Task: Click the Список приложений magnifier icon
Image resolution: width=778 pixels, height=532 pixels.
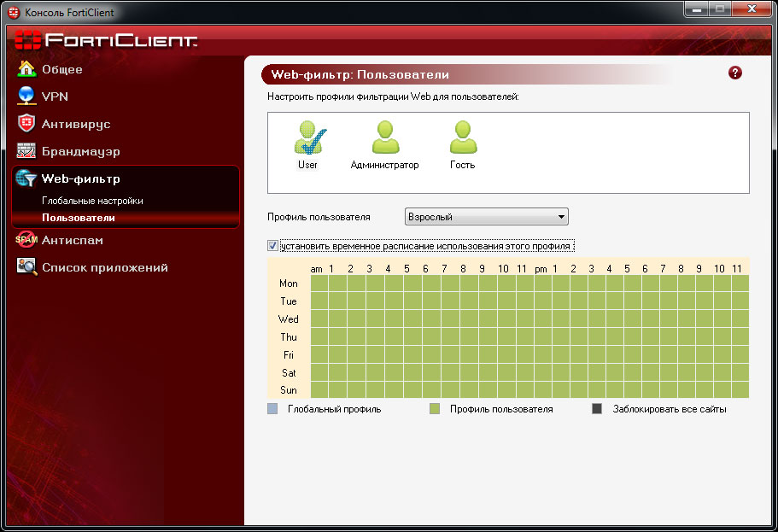Action: tap(26, 267)
